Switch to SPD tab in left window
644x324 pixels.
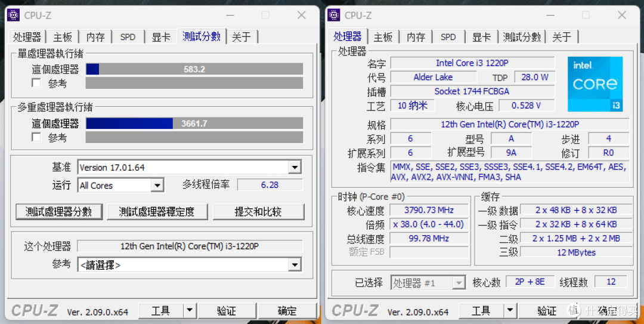click(x=128, y=37)
